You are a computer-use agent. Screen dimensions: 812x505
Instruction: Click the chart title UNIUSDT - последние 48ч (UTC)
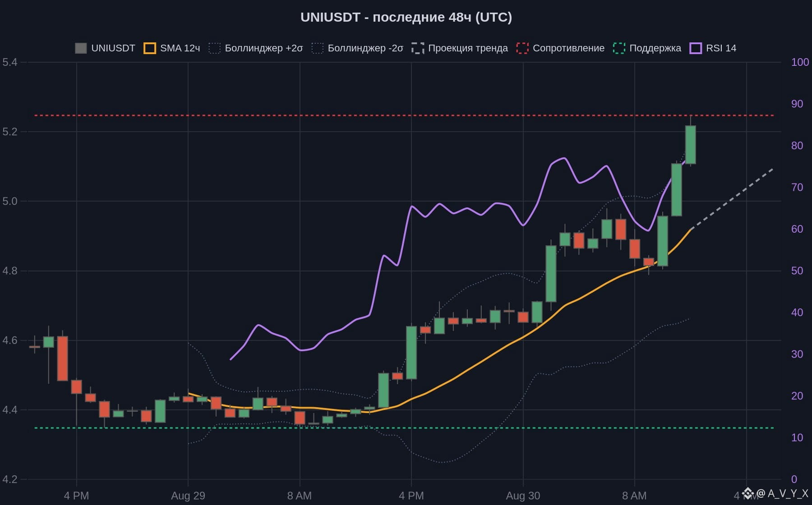[x=406, y=17]
